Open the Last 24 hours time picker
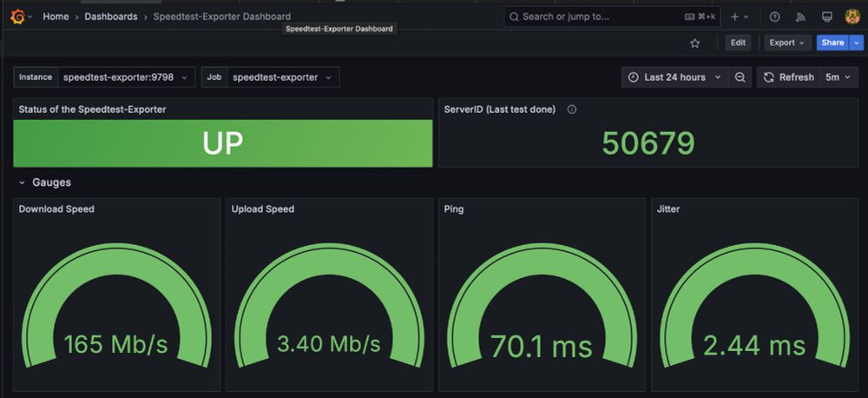 [x=676, y=77]
